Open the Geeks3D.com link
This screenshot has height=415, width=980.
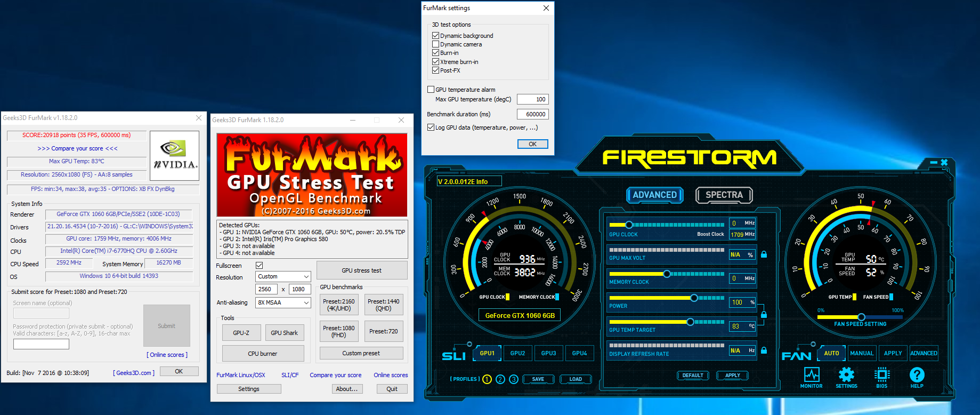tap(134, 373)
